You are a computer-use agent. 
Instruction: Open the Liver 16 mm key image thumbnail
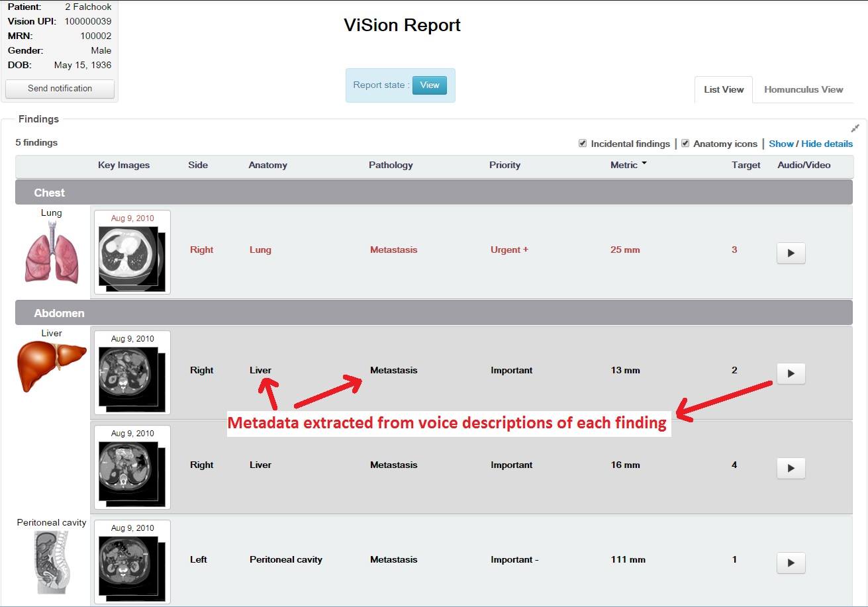pos(132,467)
